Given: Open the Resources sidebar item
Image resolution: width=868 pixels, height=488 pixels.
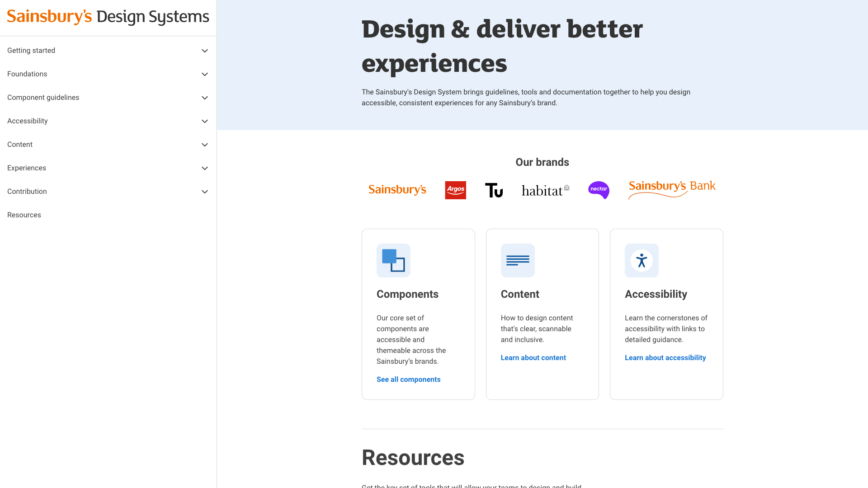Looking at the screenshot, I should (24, 215).
